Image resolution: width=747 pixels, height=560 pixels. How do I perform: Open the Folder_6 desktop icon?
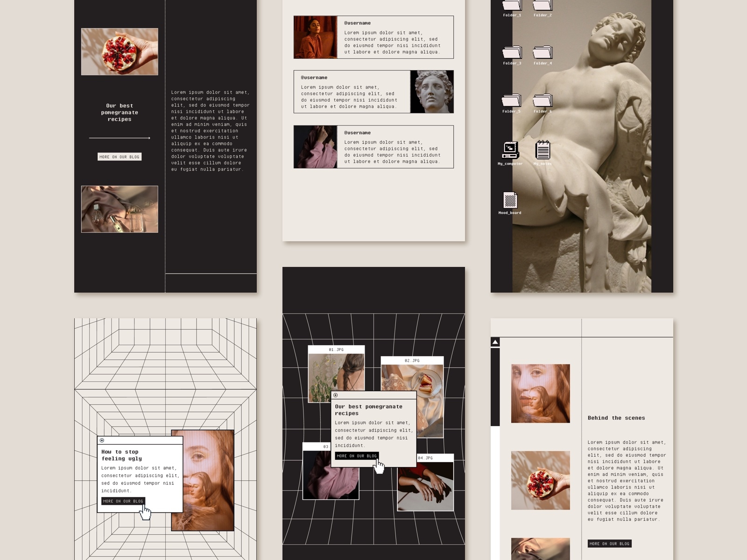(x=543, y=100)
